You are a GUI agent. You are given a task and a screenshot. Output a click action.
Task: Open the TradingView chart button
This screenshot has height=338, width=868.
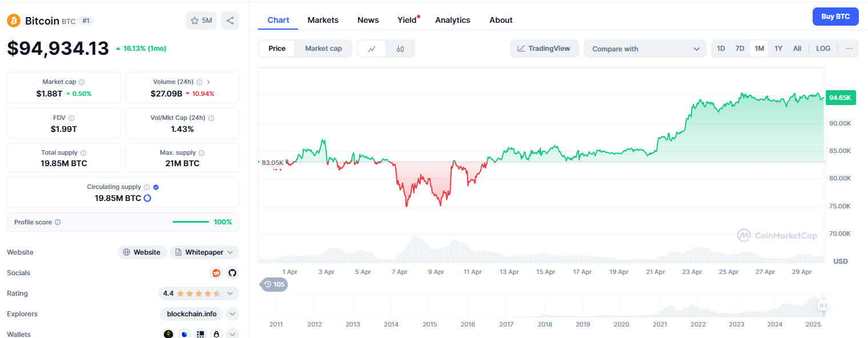coord(544,49)
